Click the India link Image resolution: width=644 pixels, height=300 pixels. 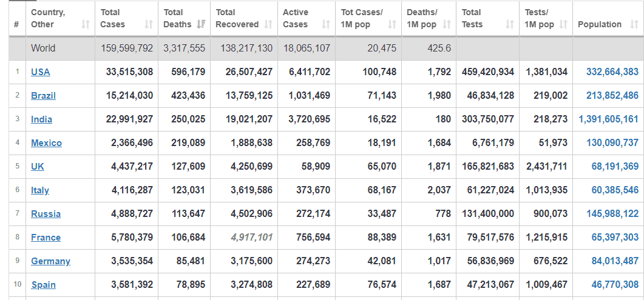pos(41,119)
